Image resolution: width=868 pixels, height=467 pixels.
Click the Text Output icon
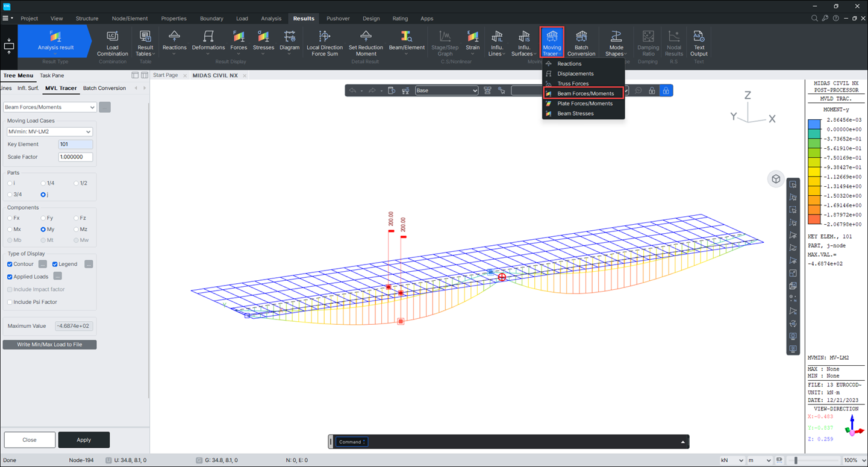pos(699,43)
